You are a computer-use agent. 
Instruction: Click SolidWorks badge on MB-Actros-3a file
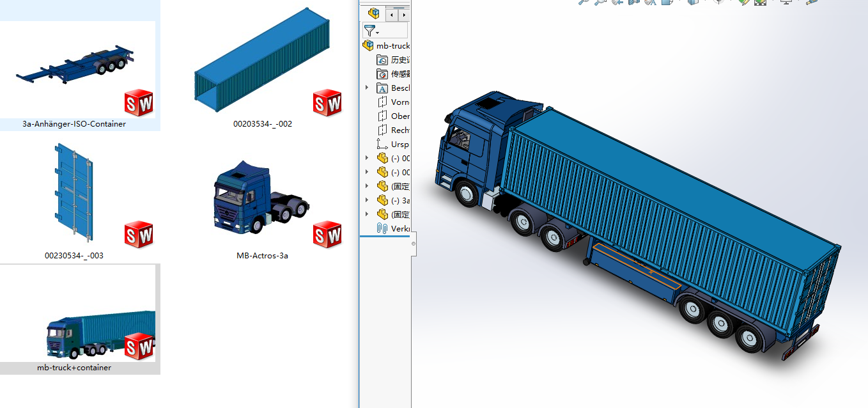[x=327, y=235]
